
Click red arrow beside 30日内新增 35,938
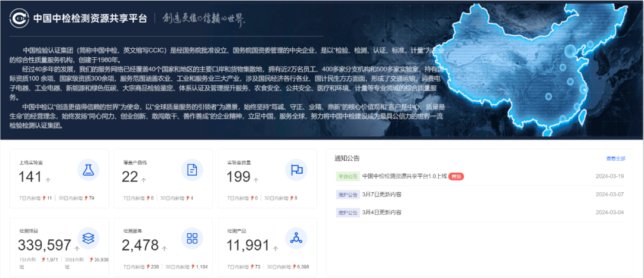coord(91,260)
